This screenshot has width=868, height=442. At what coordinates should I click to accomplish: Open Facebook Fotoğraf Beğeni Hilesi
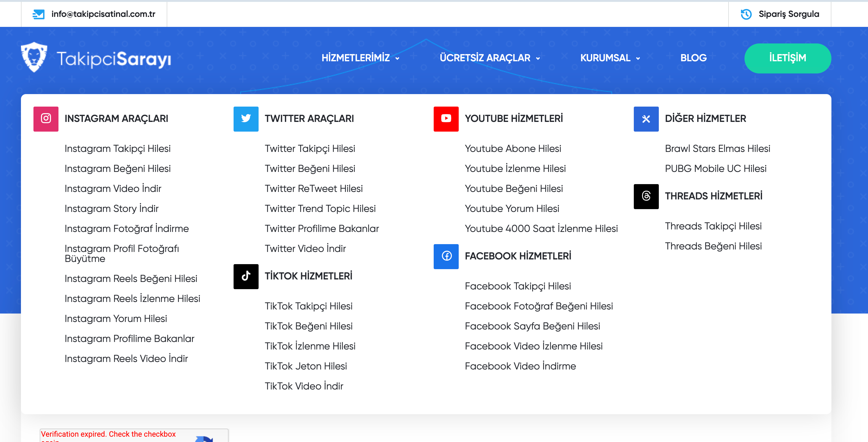(539, 306)
